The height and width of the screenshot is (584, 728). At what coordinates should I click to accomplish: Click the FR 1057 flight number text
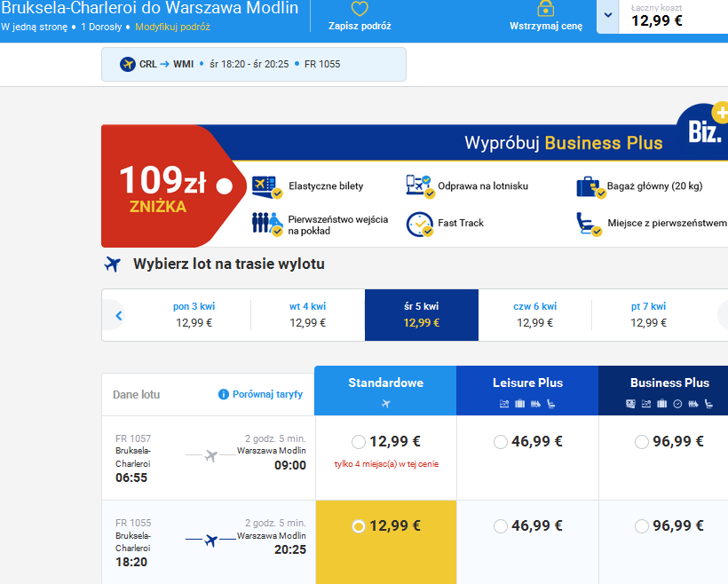[133, 438]
